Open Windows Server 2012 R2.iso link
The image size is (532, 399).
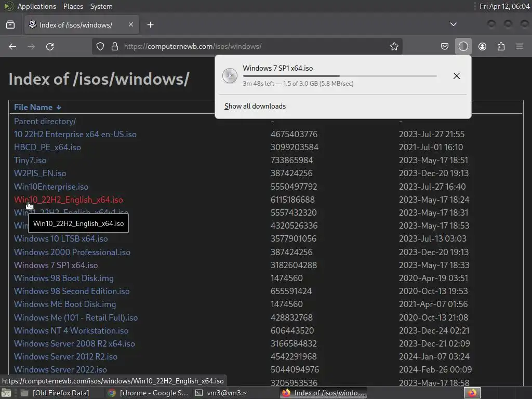[65, 356]
